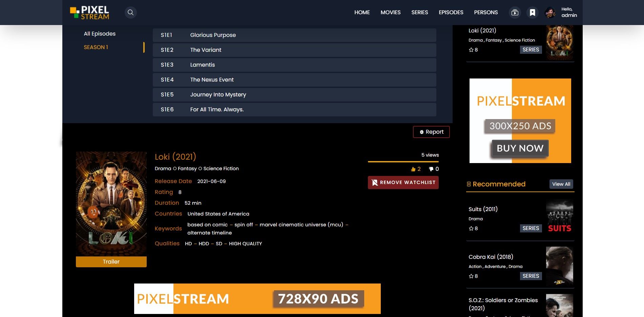Open S.O.Z.: Soldiers or Zombies title
644x317 pixels.
[x=503, y=304]
